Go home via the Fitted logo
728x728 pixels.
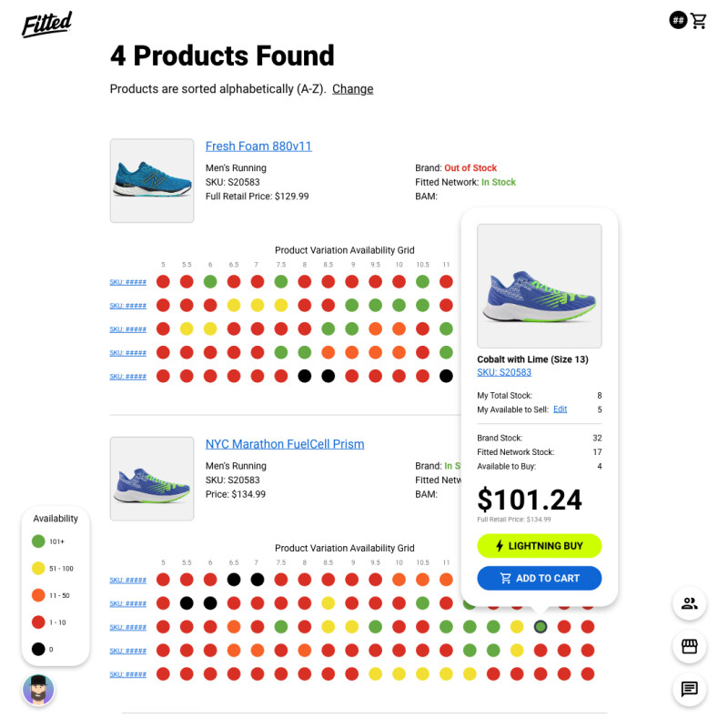[47, 25]
